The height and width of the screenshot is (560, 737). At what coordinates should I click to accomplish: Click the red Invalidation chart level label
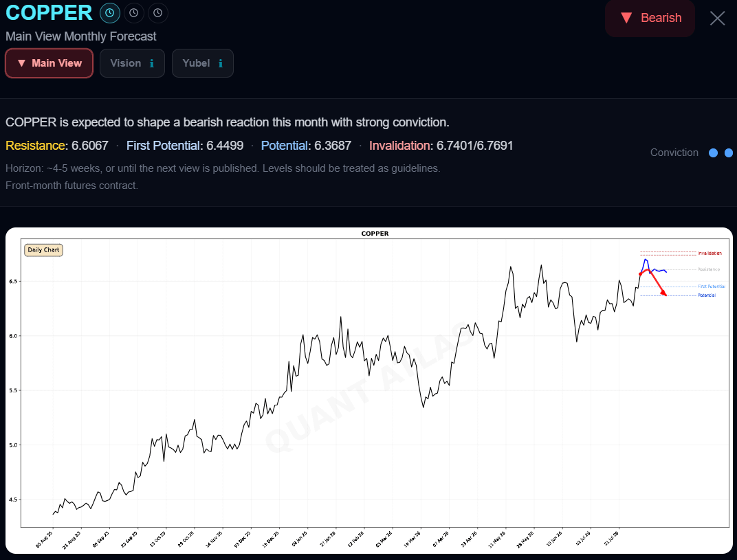click(709, 254)
